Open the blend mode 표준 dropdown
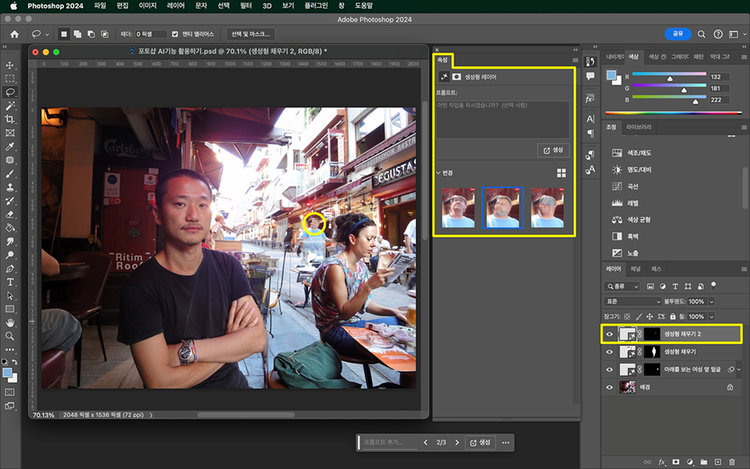The image size is (750, 469). [x=634, y=301]
